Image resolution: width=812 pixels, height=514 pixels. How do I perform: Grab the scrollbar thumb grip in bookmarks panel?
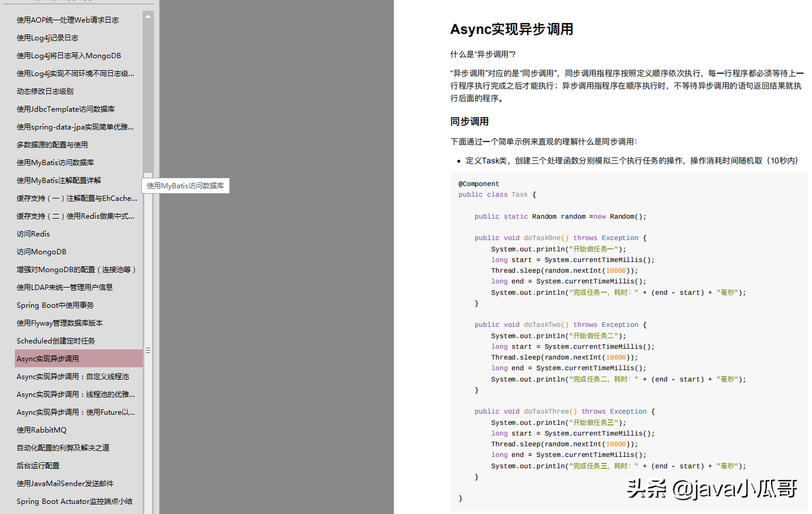click(148, 351)
